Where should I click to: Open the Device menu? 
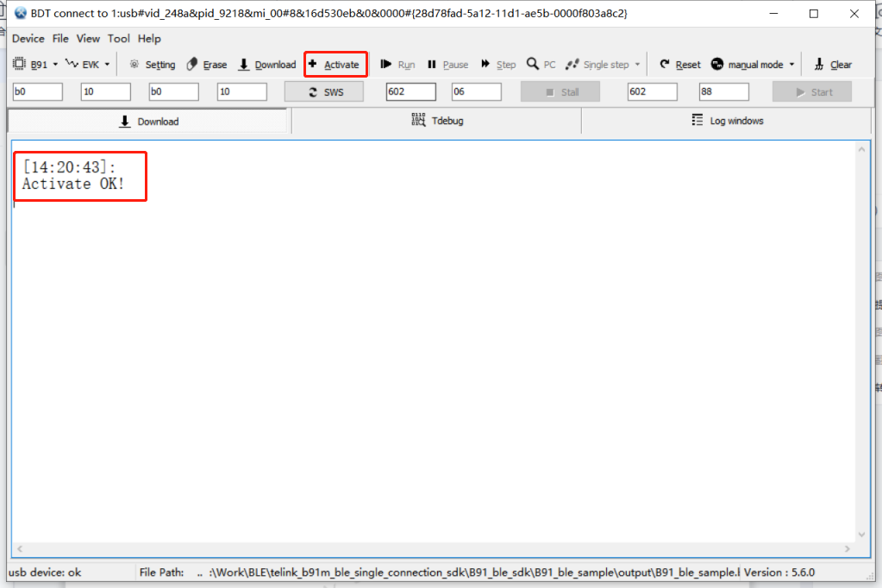(x=28, y=39)
